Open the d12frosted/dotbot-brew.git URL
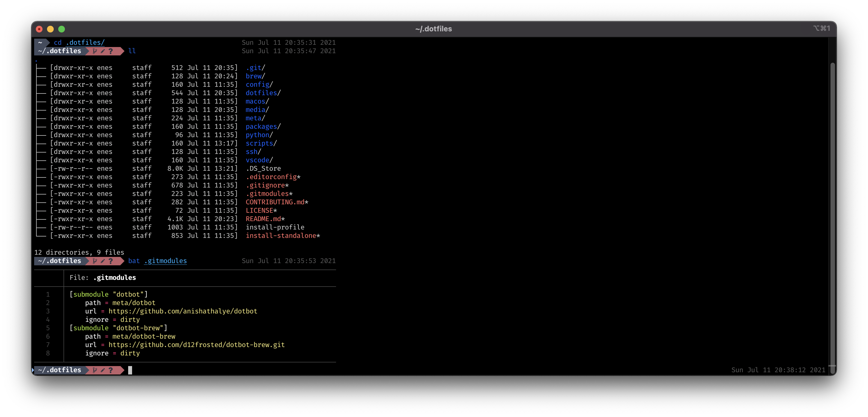Image resolution: width=868 pixels, height=417 pixels. point(196,345)
